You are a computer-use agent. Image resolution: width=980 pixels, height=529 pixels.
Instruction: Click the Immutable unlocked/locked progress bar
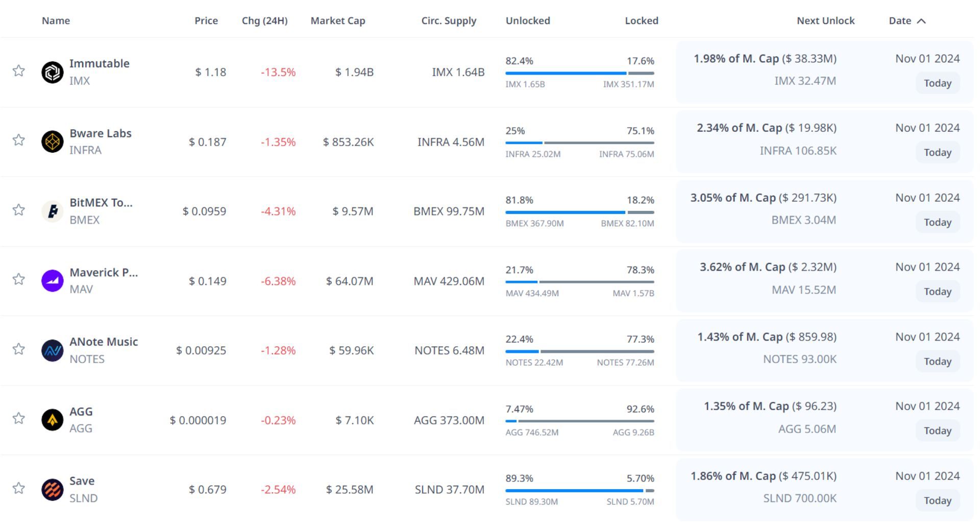tap(579, 73)
